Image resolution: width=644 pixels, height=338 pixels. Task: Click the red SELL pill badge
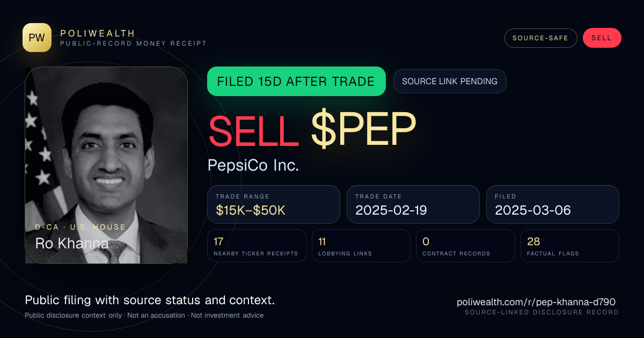coord(602,38)
